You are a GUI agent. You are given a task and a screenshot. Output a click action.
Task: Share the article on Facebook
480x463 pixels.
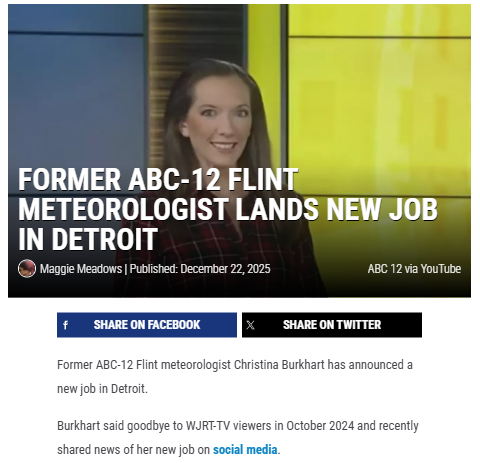(147, 325)
